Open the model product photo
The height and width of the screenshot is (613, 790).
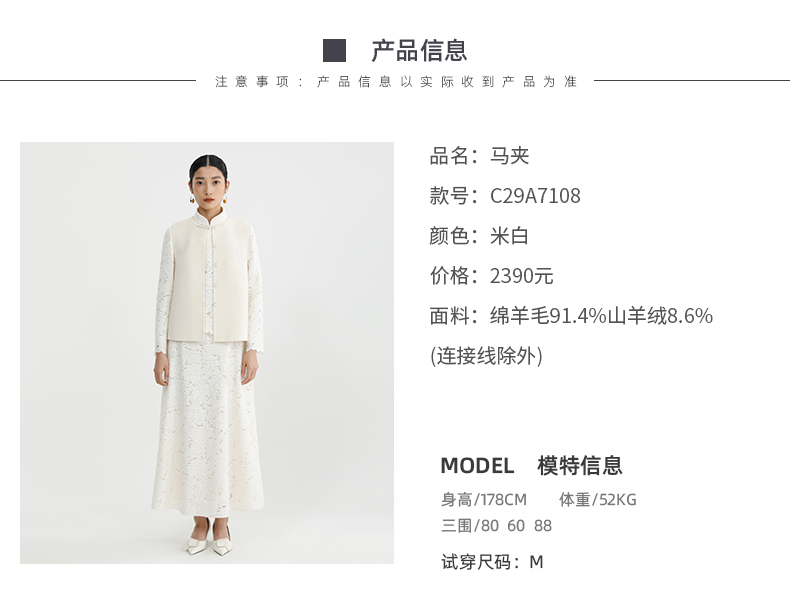point(207,353)
